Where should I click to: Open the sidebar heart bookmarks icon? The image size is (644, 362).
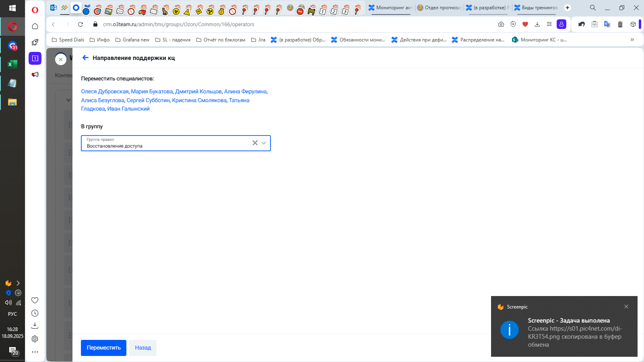35,300
